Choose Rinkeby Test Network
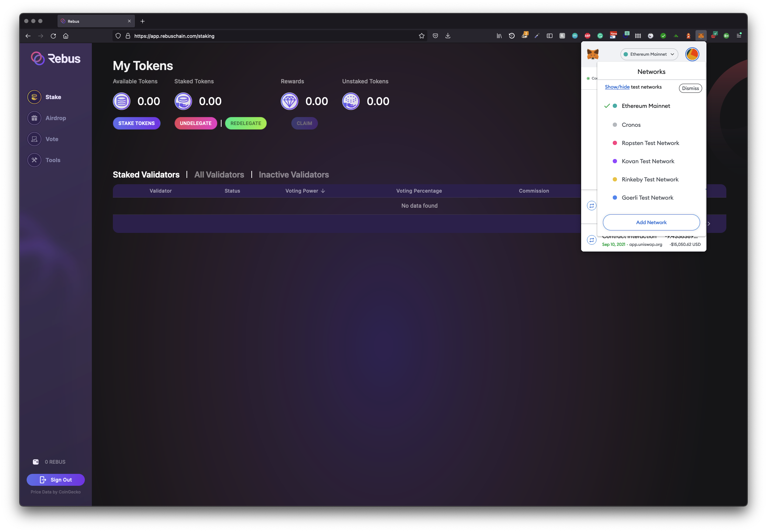This screenshot has width=767, height=532. pyautogui.click(x=651, y=179)
